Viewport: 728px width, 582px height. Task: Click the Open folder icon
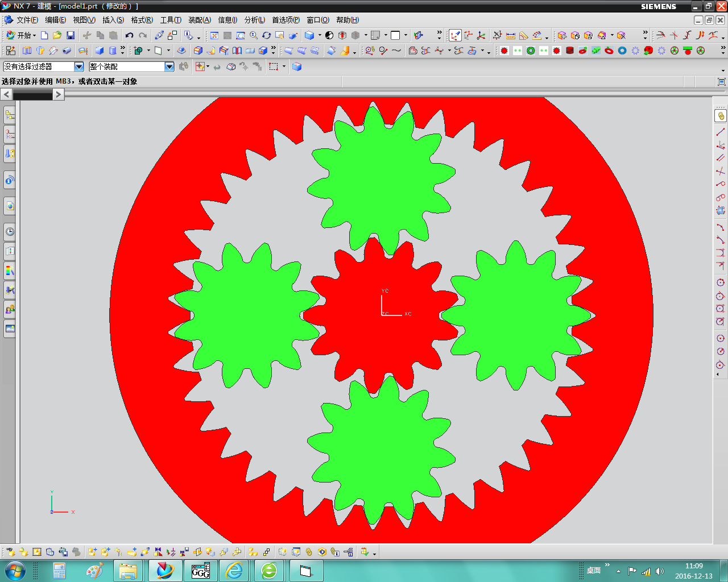[57, 35]
